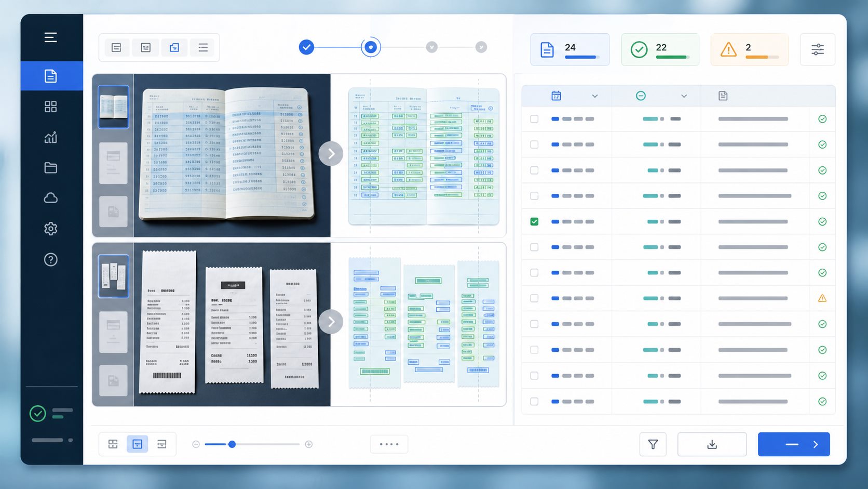
Task: Uncheck the green checked row checkbox
Action: click(x=534, y=221)
